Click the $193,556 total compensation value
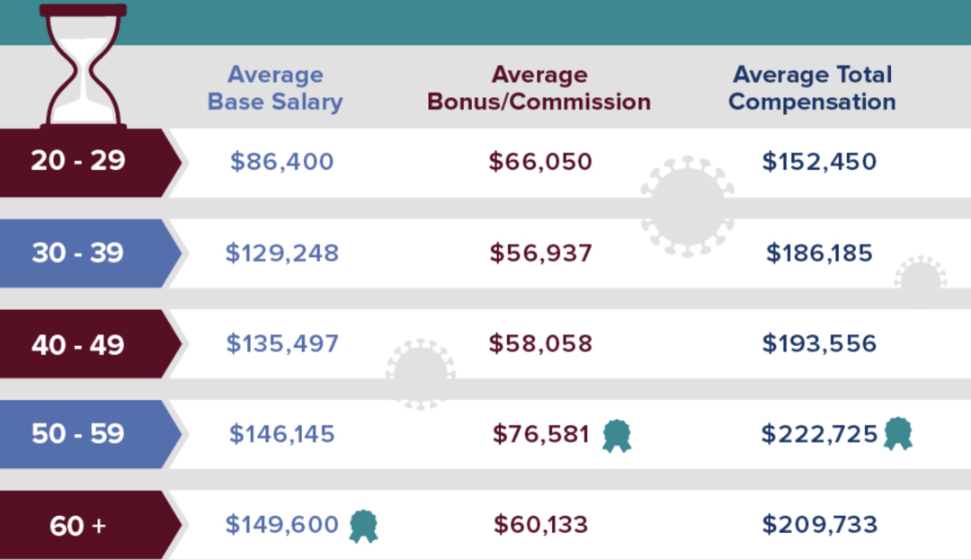This screenshot has width=971, height=560. click(819, 344)
